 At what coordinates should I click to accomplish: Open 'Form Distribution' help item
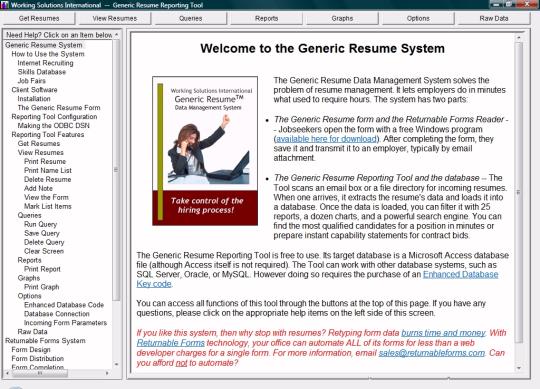[x=38, y=358]
